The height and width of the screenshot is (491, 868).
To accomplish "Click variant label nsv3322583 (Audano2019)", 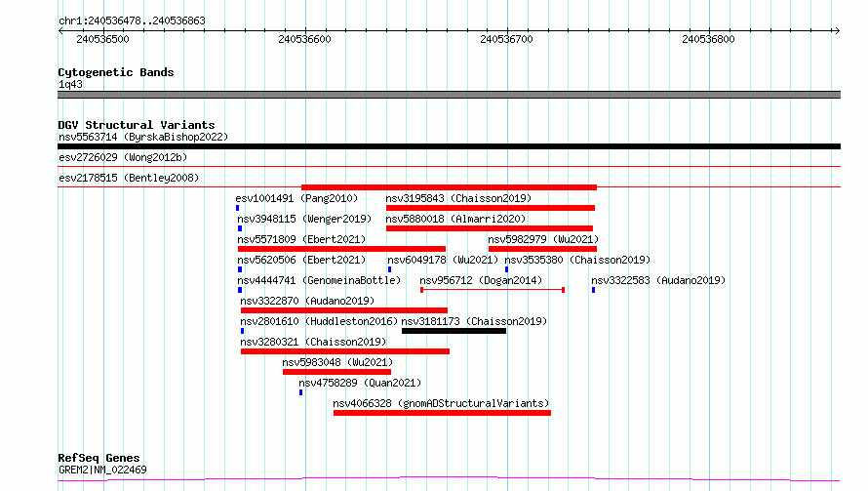I will [658, 280].
